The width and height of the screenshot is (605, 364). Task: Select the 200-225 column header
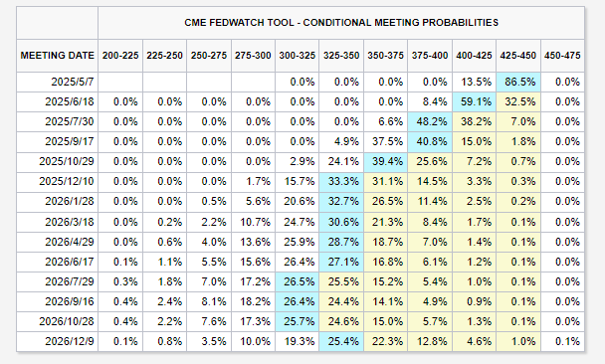[120, 56]
